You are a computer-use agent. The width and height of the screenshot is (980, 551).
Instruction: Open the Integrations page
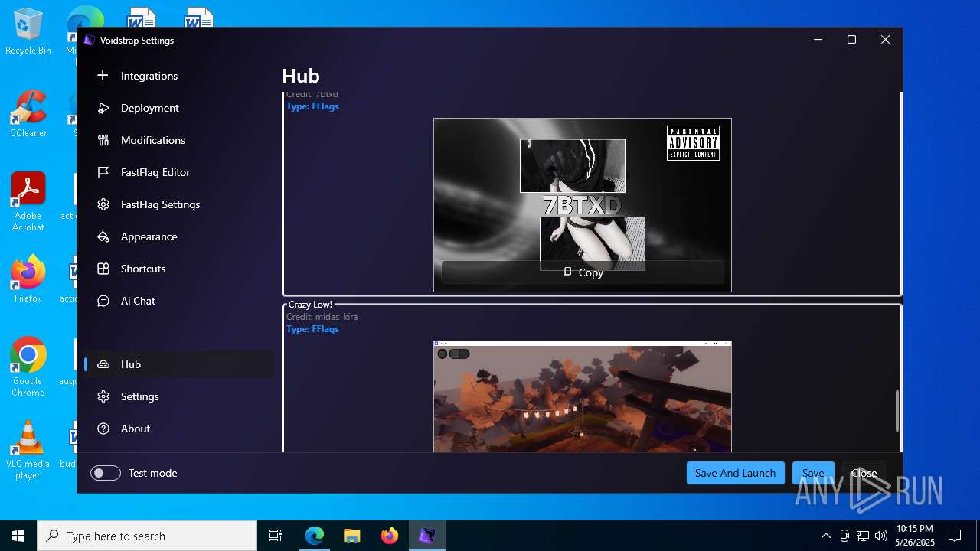point(179,76)
